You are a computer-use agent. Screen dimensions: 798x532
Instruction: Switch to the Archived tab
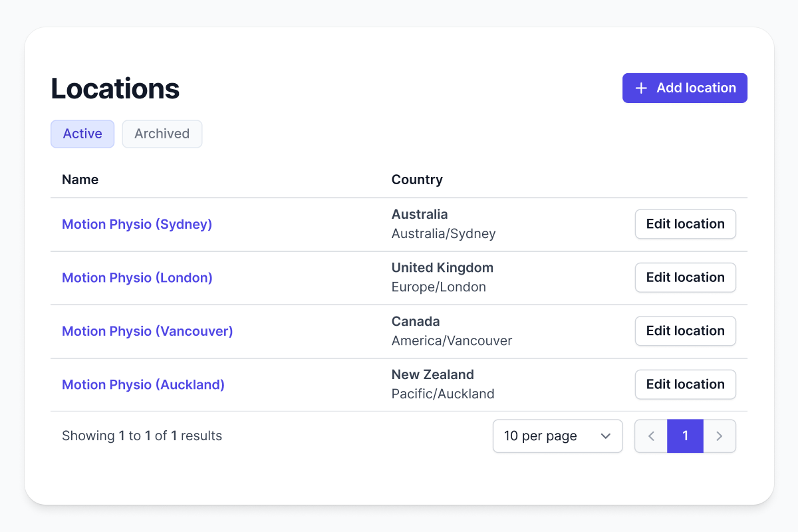(x=162, y=134)
